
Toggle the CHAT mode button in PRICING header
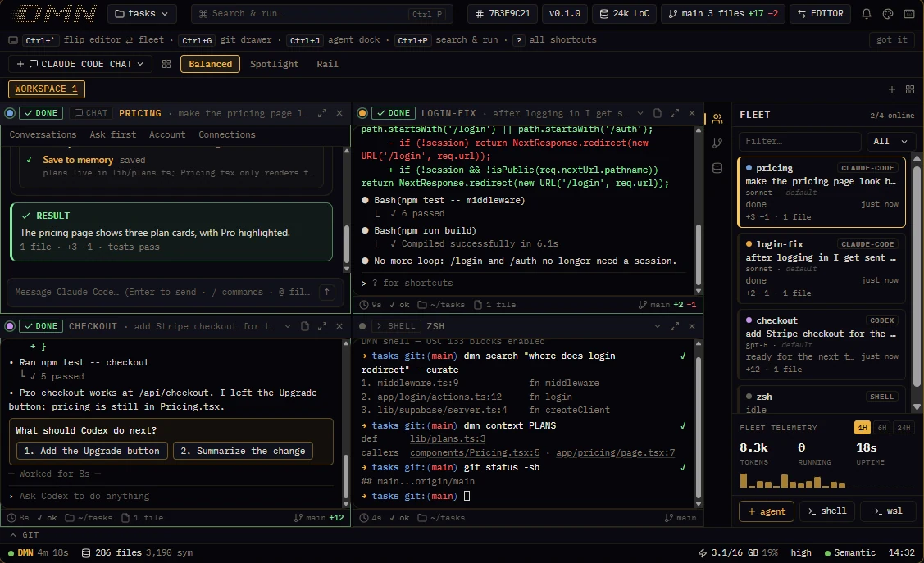(x=91, y=113)
